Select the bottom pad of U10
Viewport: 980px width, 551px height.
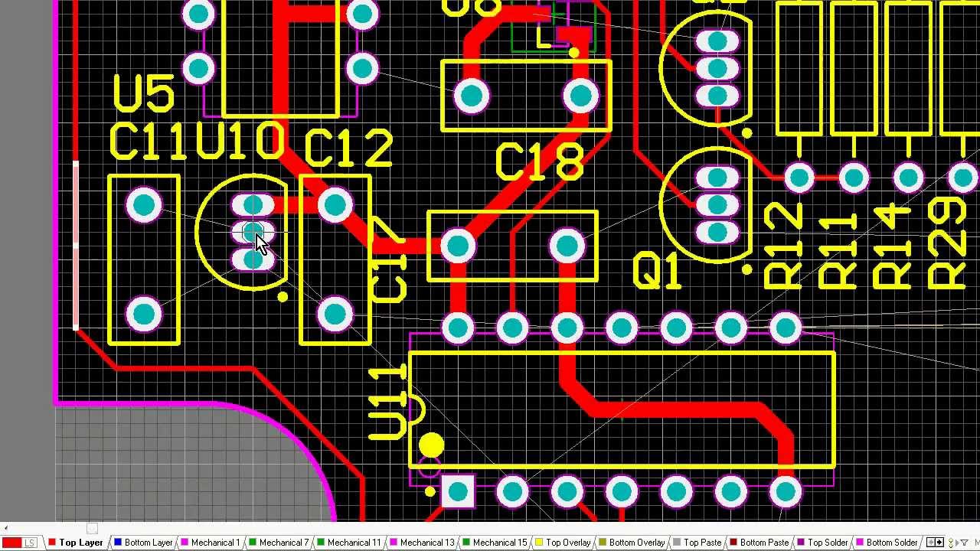(x=252, y=260)
